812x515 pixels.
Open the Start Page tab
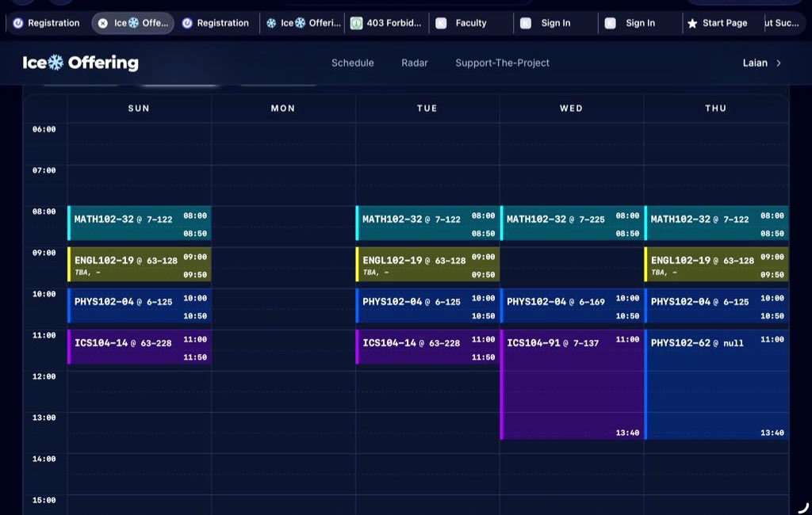point(718,23)
